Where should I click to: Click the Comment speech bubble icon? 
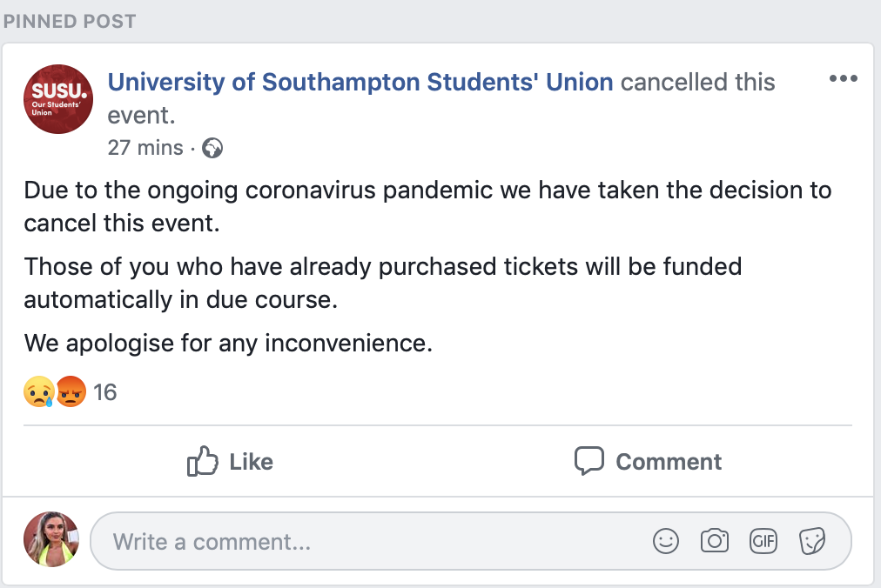coord(588,461)
